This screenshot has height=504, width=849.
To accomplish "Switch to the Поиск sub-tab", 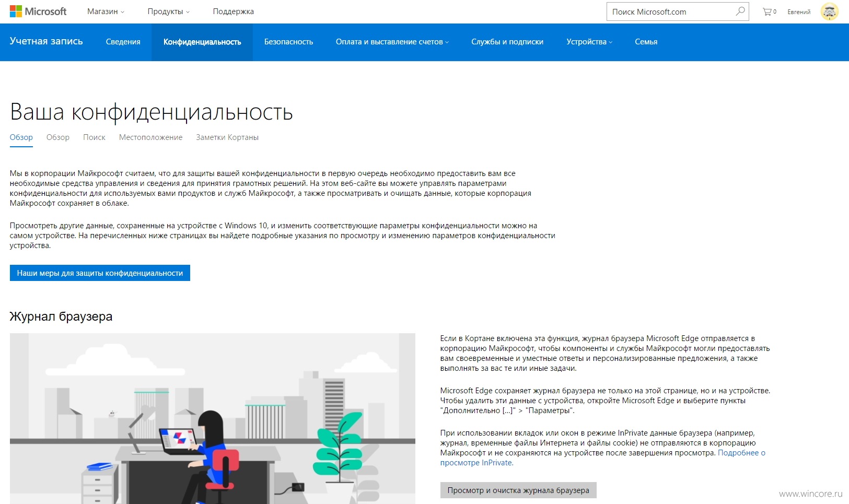I will click(x=94, y=137).
